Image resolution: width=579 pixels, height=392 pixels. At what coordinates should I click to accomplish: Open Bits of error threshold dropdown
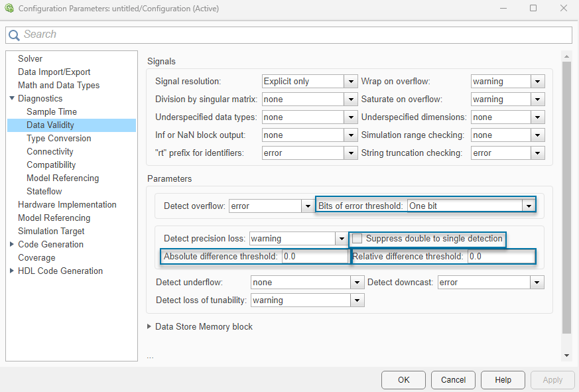(x=471, y=206)
